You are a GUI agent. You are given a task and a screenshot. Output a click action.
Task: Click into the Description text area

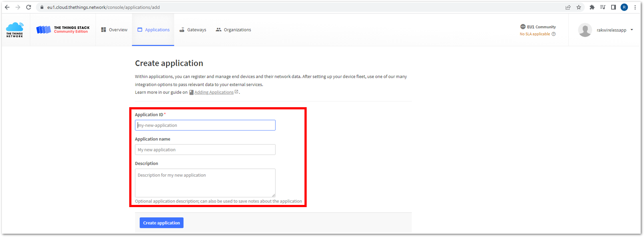[x=205, y=183]
